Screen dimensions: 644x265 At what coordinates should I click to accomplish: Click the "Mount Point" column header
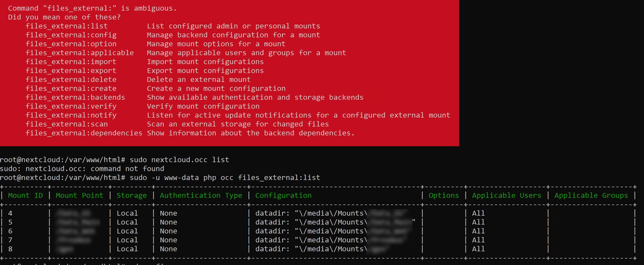pyautogui.click(x=79, y=195)
